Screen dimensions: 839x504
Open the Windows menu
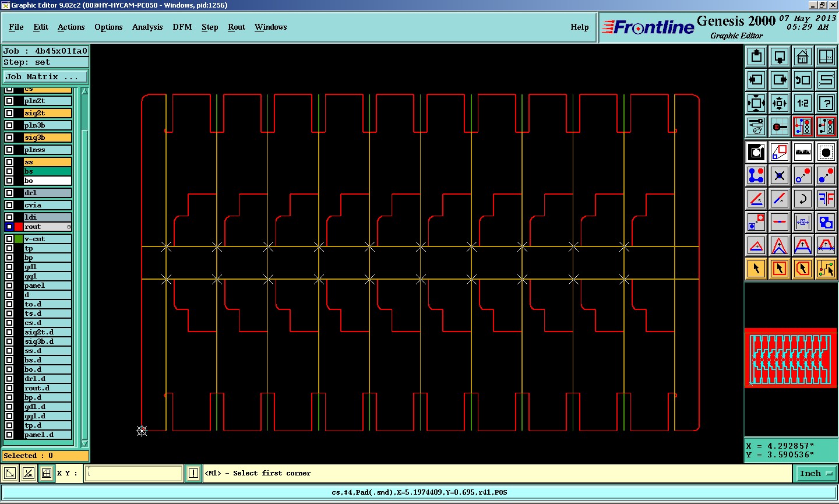(271, 27)
